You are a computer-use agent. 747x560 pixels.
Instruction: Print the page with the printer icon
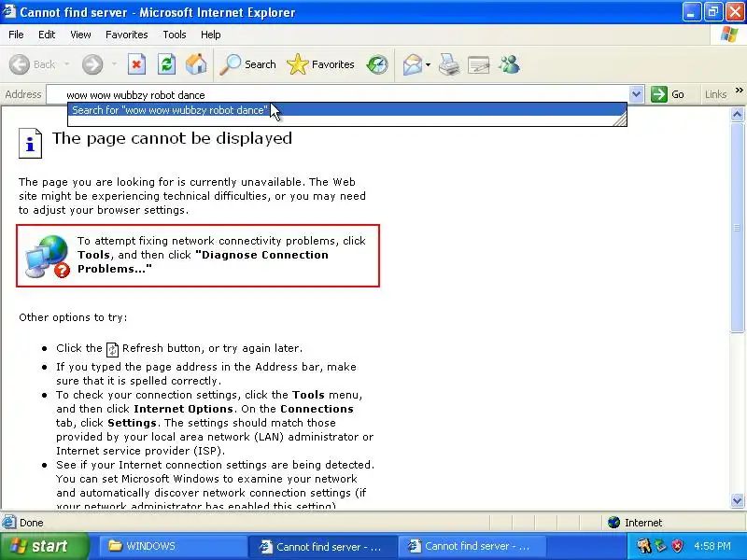click(x=449, y=64)
